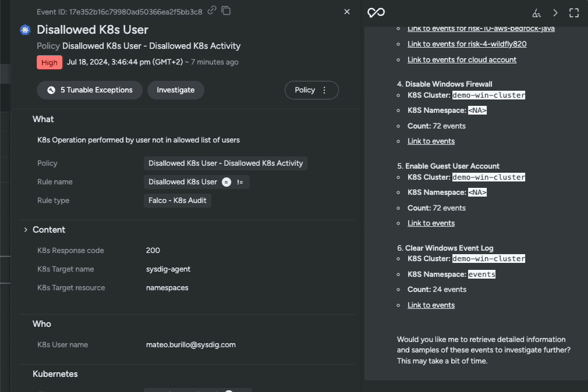Select 'sysdig-agent' target name value
The width and height of the screenshot is (588, 392).
[x=168, y=269]
